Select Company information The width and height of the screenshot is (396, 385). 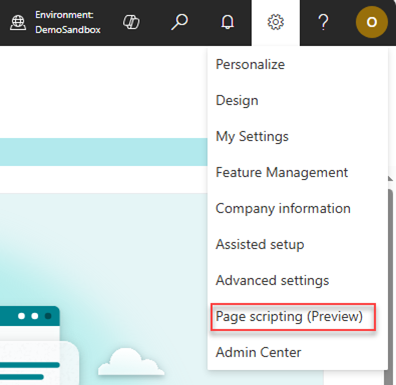283,208
